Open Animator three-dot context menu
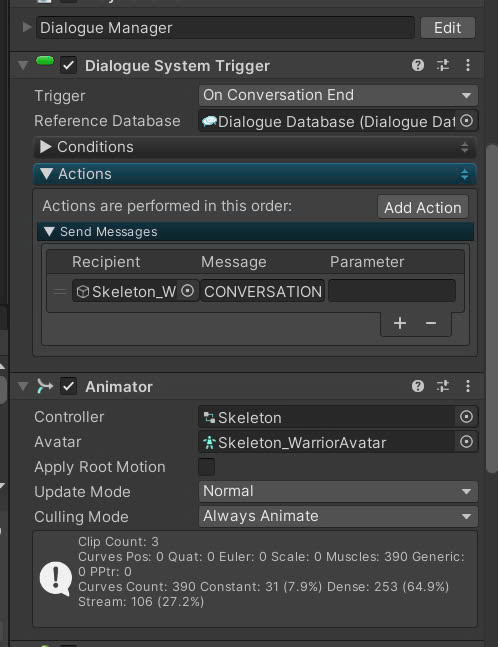498x647 pixels. (467, 386)
